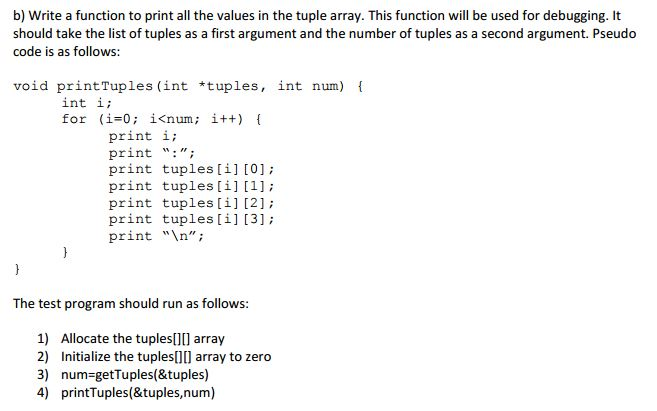657x411 pixels.
Task: Click 'code is as follows:' text
Action: (67, 52)
